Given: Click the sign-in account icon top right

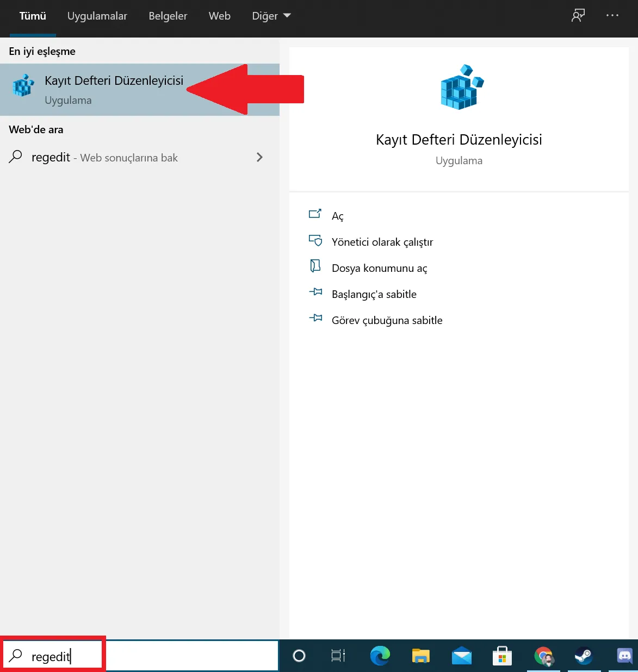Looking at the screenshot, I should pos(578,16).
